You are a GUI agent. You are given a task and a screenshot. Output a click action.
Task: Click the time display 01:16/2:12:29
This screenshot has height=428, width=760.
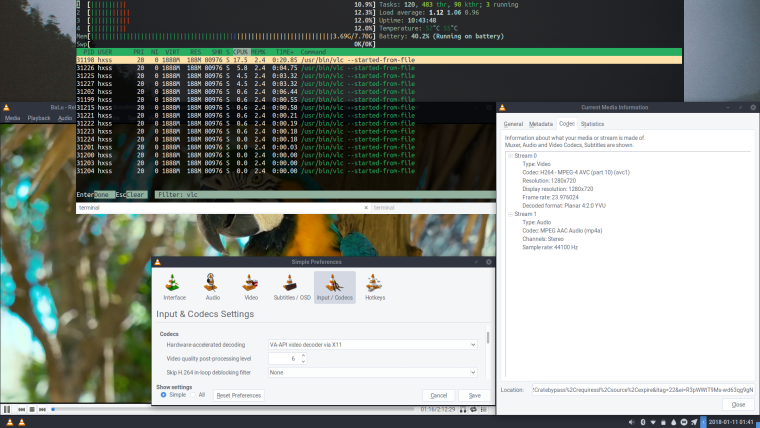438,410
